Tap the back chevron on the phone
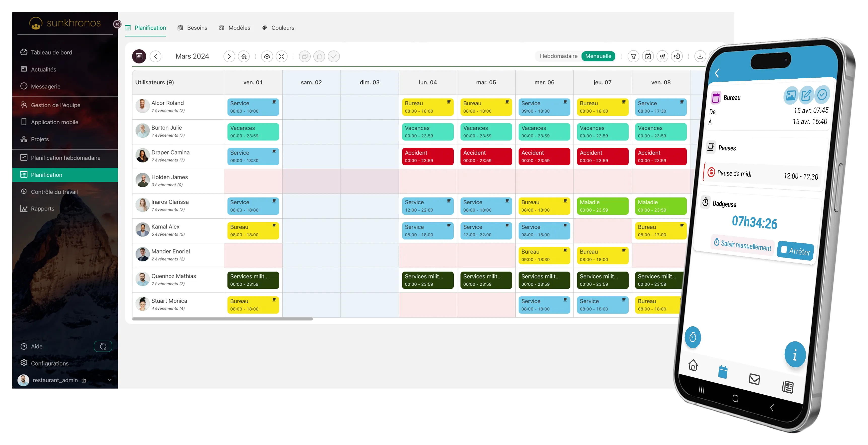 tap(717, 73)
